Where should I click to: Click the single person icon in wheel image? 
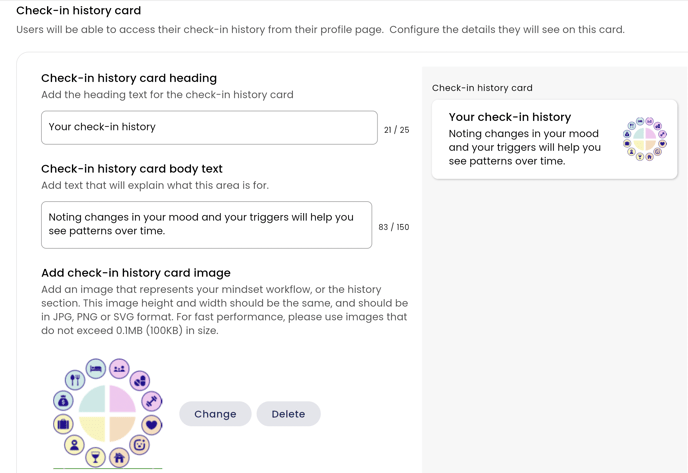click(75, 445)
